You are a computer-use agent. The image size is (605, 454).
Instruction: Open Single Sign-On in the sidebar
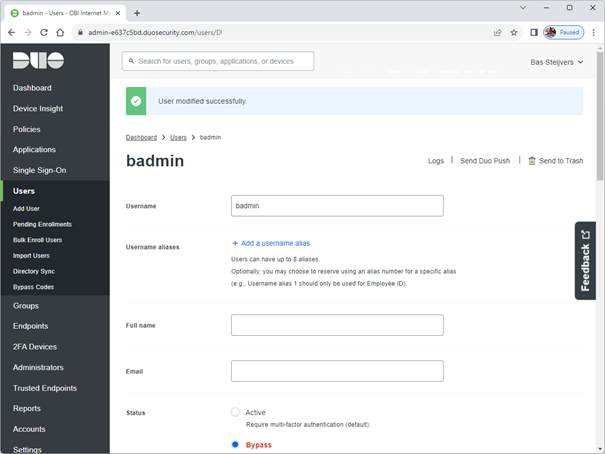pos(39,170)
